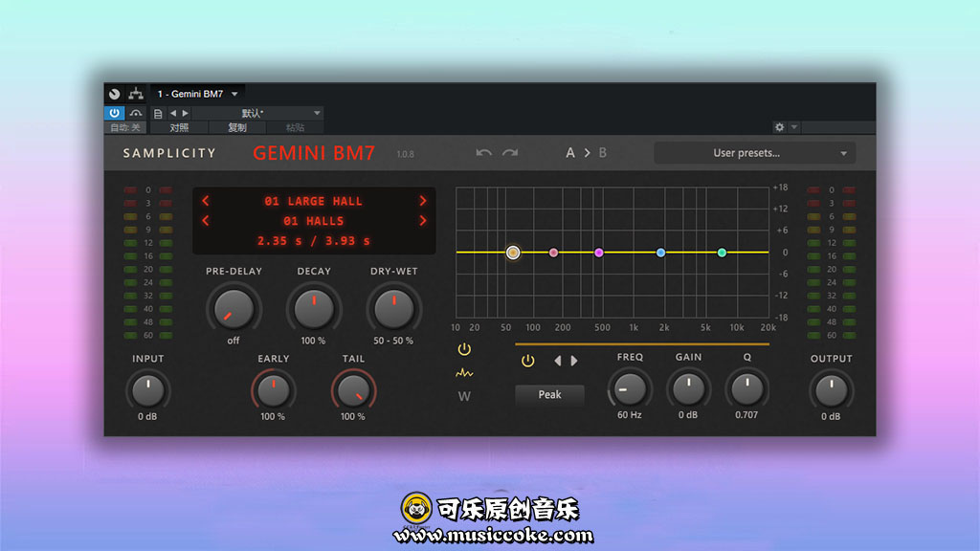The width and height of the screenshot is (980, 551).
Task: Click the '0 dB' value under OUTPUT
Action: coord(831,416)
